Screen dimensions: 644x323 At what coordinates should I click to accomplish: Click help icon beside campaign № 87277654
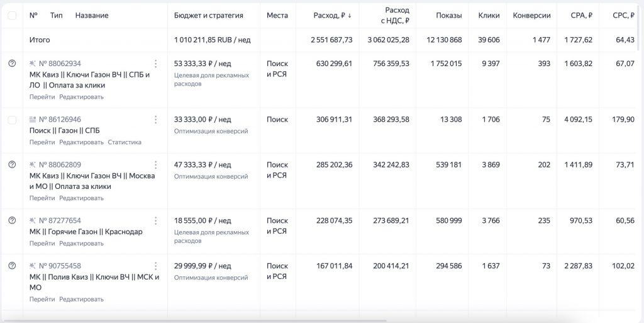click(12, 220)
